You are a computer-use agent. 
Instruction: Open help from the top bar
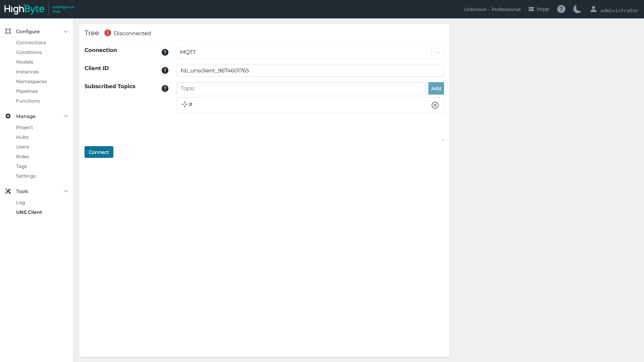[x=561, y=9]
